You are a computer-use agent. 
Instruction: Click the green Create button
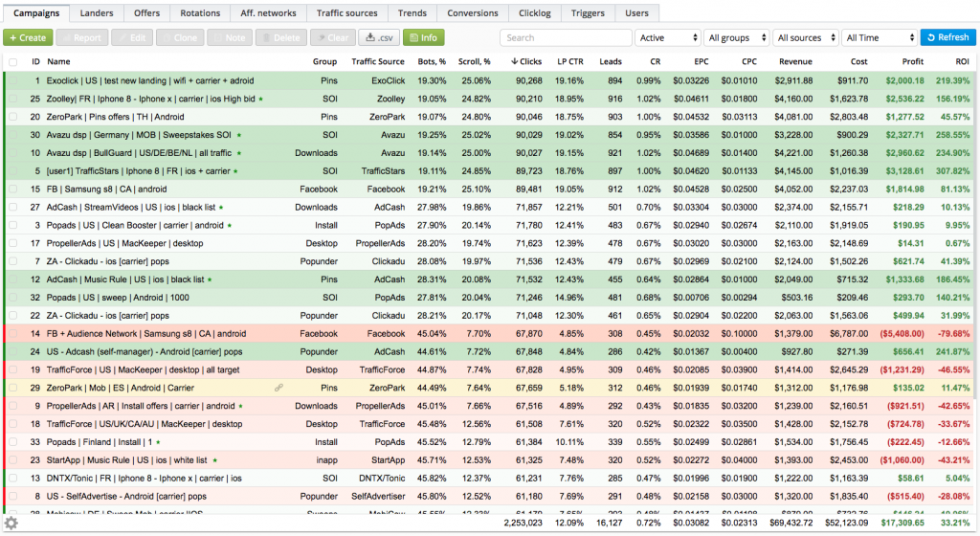28,37
